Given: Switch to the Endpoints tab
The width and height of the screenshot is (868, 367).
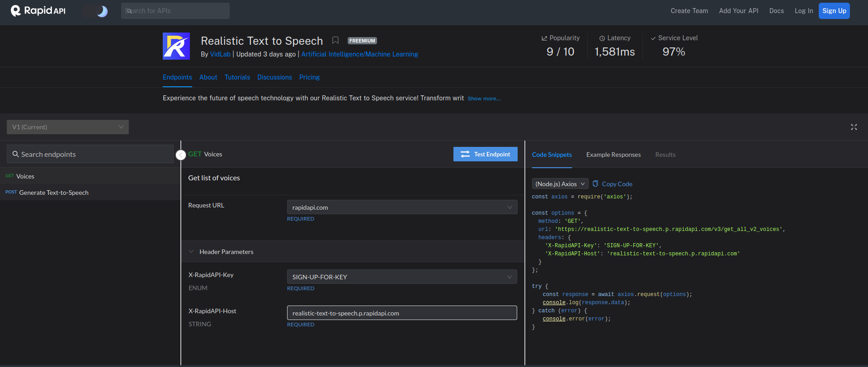Looking at the screenshot, I should [177, 77].
